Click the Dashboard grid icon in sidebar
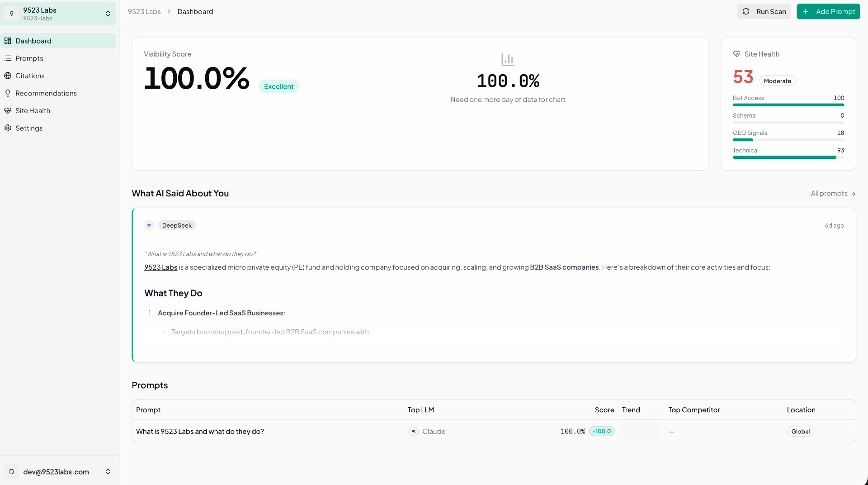 8,41
